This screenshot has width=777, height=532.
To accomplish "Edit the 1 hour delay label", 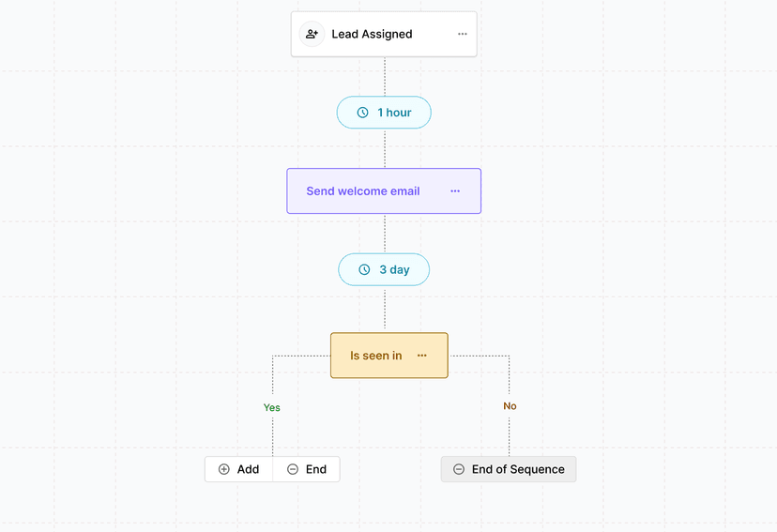I will click(394, 113).
